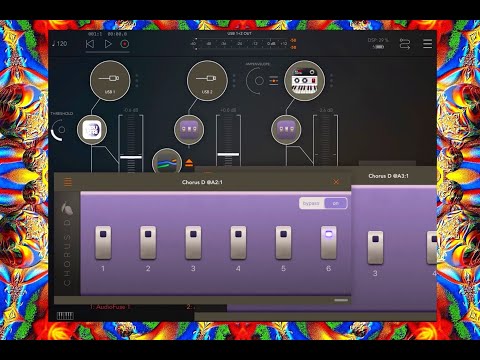Click the Chorus D @A2:1 window title
The height and width of the screenshot is (360, 480).
coord(202,182)
